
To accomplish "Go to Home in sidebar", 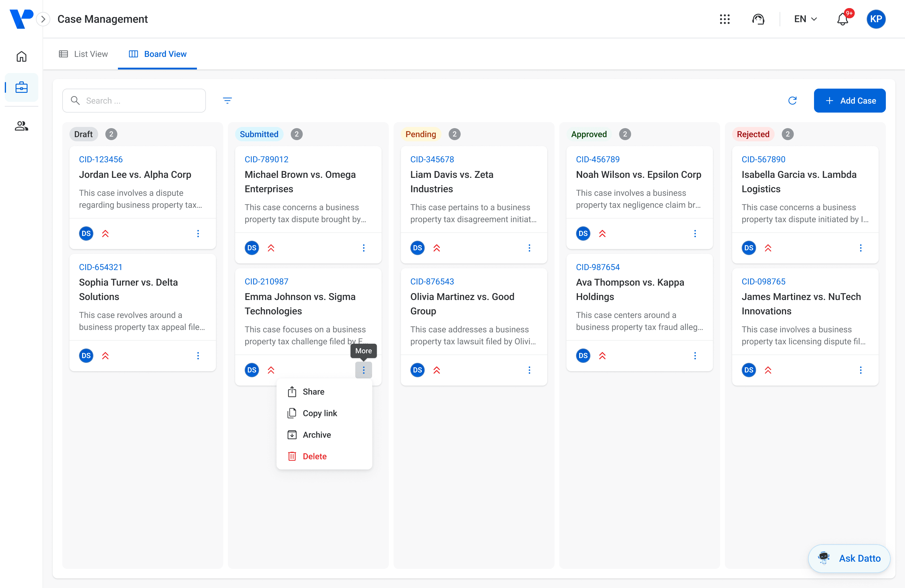I will coord(21,57).
